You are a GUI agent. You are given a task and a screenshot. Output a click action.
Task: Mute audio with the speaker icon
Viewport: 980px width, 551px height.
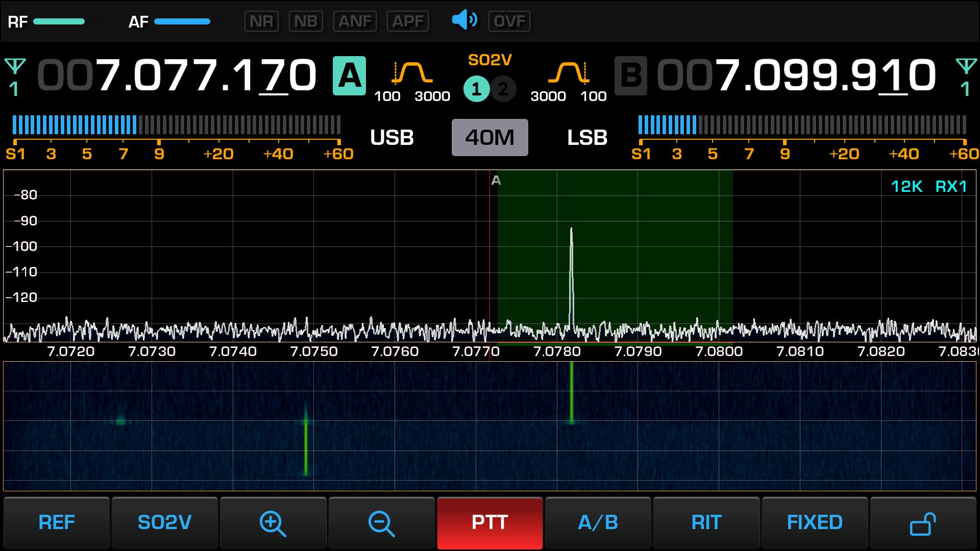[x=464, y=21]
